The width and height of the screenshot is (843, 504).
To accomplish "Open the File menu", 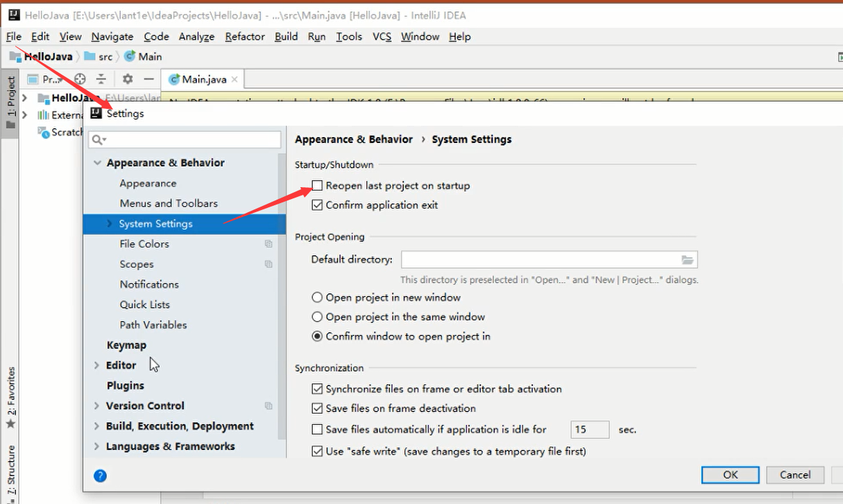I will point(14,37).
